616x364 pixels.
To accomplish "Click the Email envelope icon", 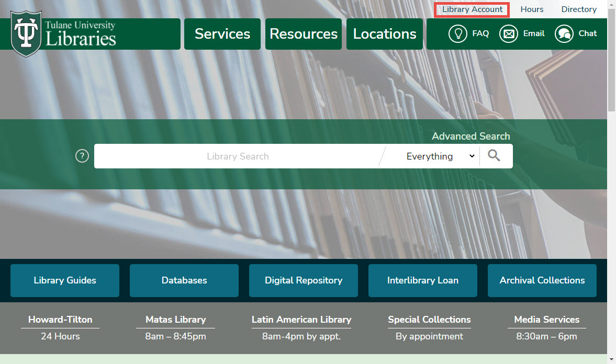I will (x=508, y=34).
